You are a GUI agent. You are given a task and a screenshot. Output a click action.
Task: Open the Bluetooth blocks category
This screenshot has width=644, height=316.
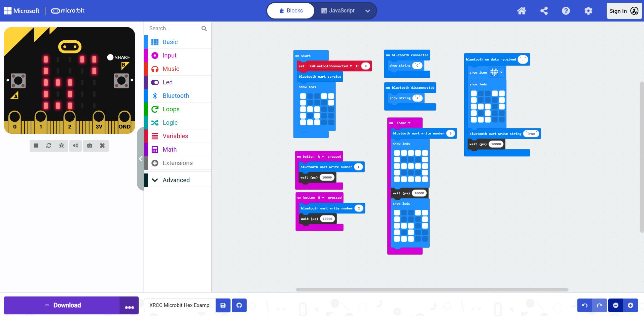point(176,96)
